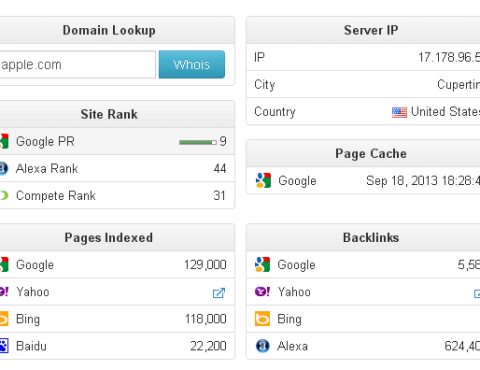Click the Google icon in Page Cache
Viewport: 480px width, 370px height.
(x=263, y=180)
